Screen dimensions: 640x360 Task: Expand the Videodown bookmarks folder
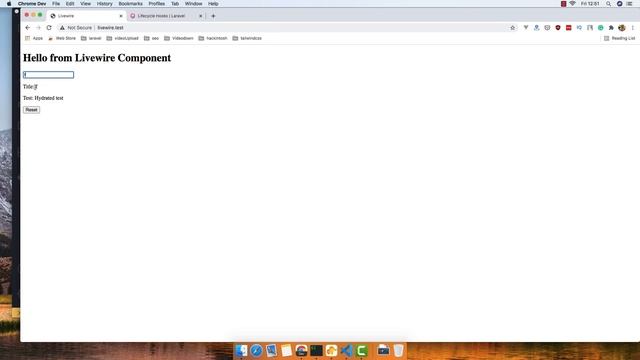tap(179, 38)
